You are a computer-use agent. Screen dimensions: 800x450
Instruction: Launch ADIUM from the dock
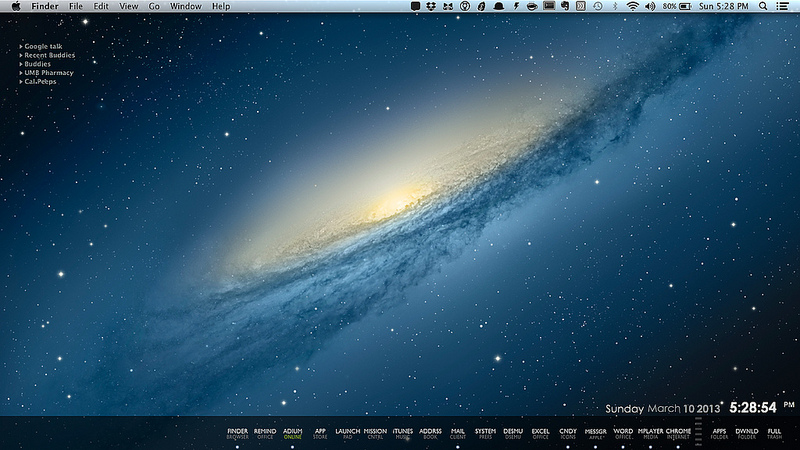pyautogui.click(x=292, y=433)
